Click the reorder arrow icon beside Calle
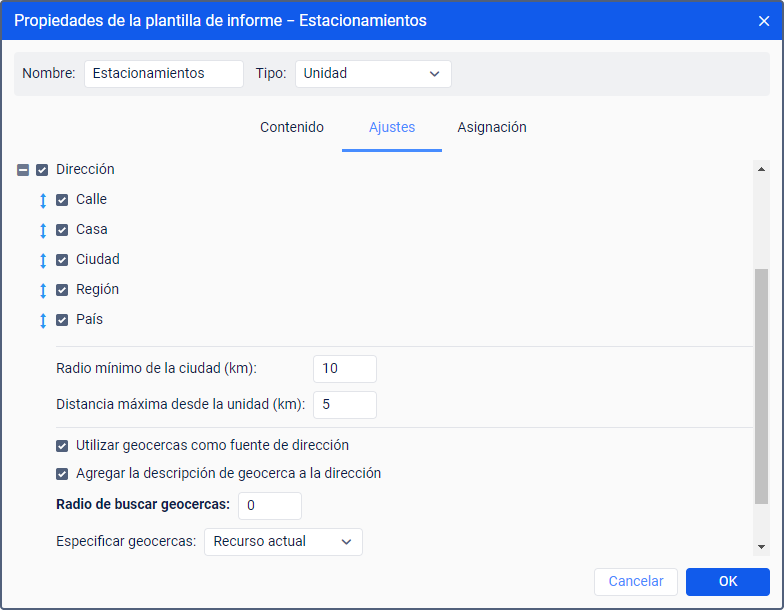Screen dimensions: 784x610 tap(43, 200)
